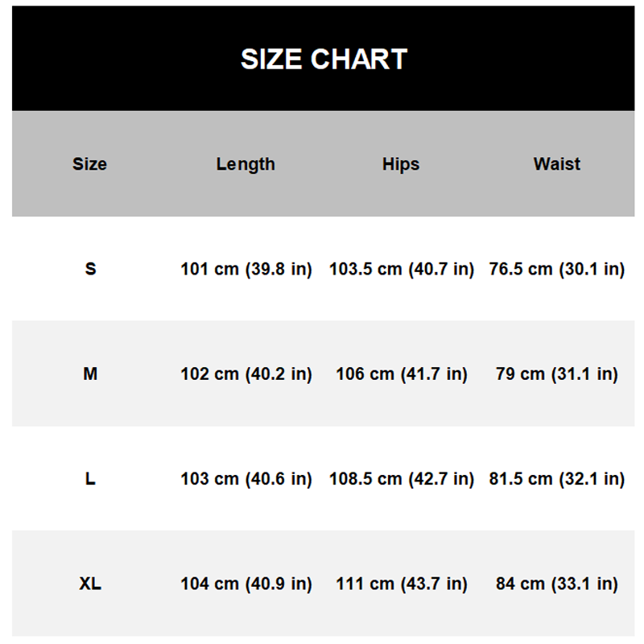Click the 111 cm hips value
The height and width of the screenshot is (644, 644).
click(401, 584)
